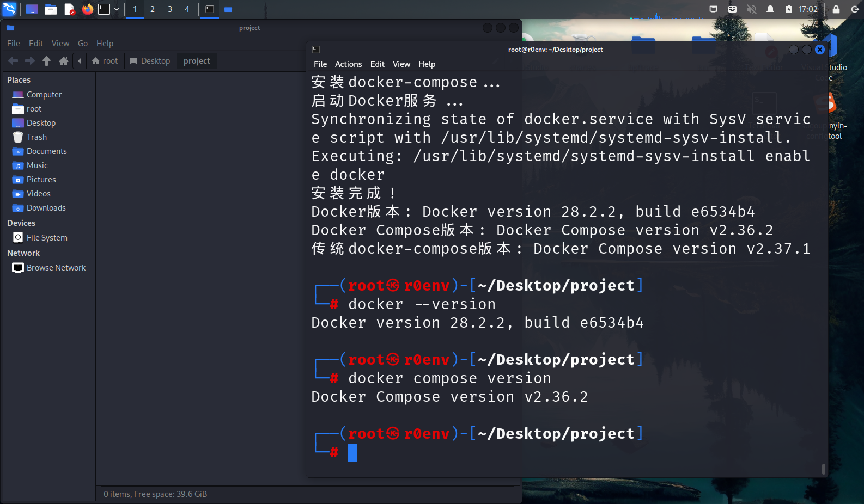Image resolution: width=864 pixels, height=504 pixels.
Task: Open File menu in file manager
Action: [x=14, y=44]
